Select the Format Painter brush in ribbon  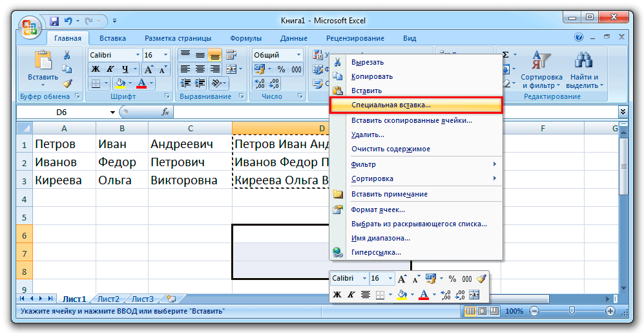pos(67,83)
